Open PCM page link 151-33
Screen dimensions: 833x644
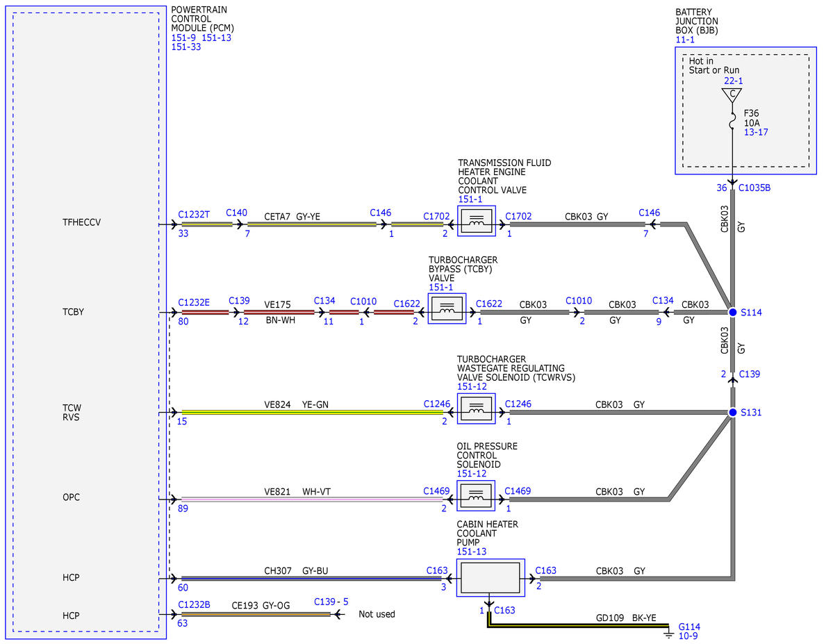click(x=186, y=47)
